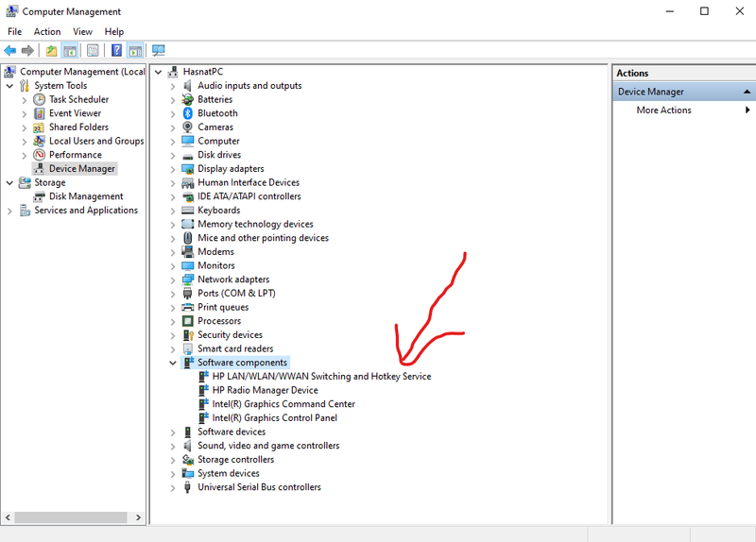Viewport: 756px width, 542px height.
Task: Open the Help menu
Action: pyautogui.click(x=114, y=32)
